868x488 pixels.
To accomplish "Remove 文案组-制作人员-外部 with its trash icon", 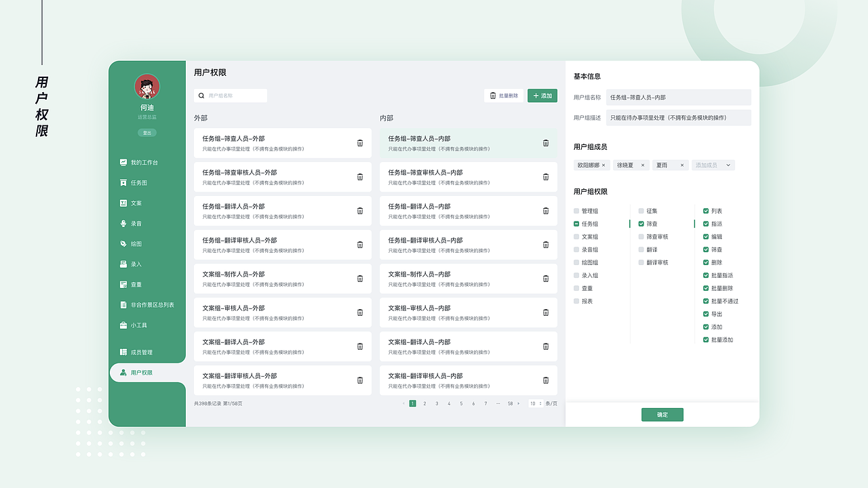I will pos(360,279).
